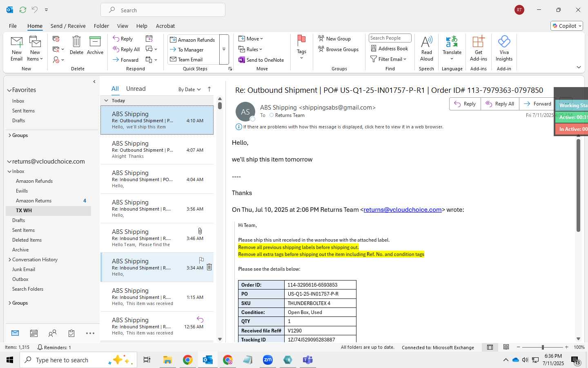Click the Ignore conversation icon
Image resolution: width=588 pixels, height=368 pixels.
tap(56, 39)
